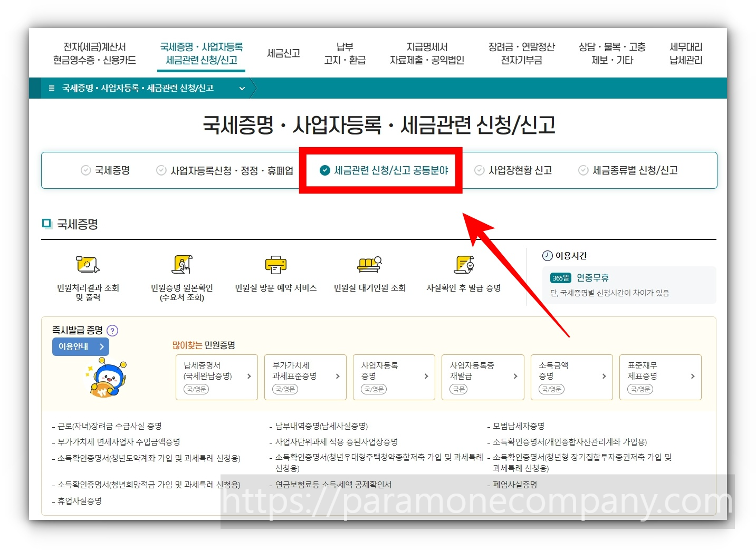Open 민원증명 원본확인(수요처 조회) via its scroll icon
The height and width of the screenshot is (550, 756).
[181, 265]
